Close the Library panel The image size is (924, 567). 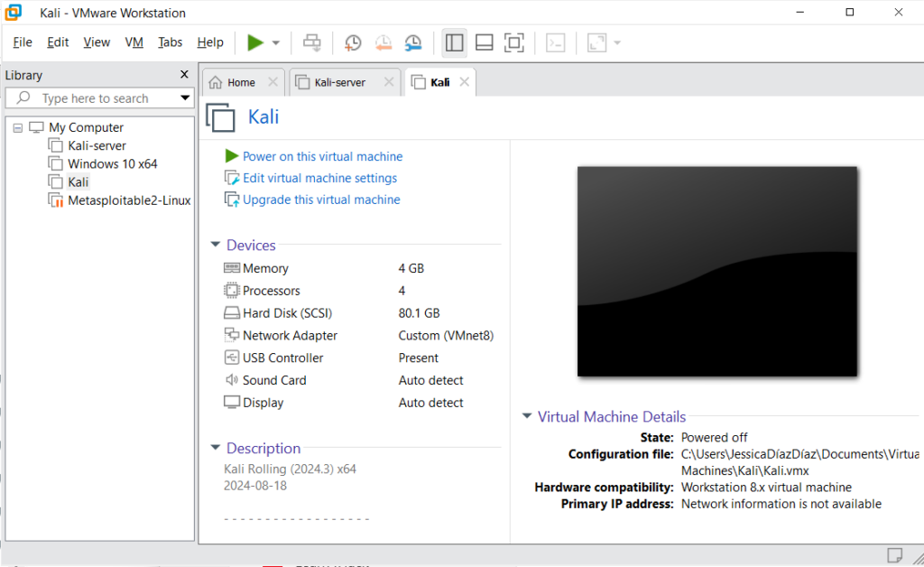click(x=185, y=75)
